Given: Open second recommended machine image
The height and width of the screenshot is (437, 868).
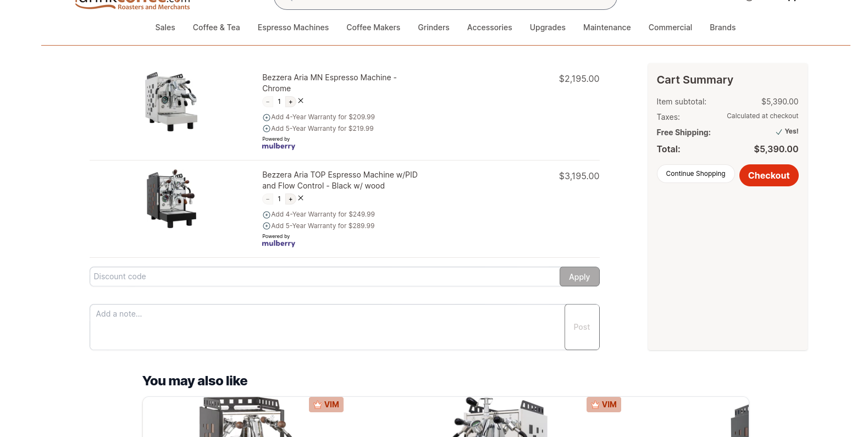Looking at the screenshot, I should 500,417.
